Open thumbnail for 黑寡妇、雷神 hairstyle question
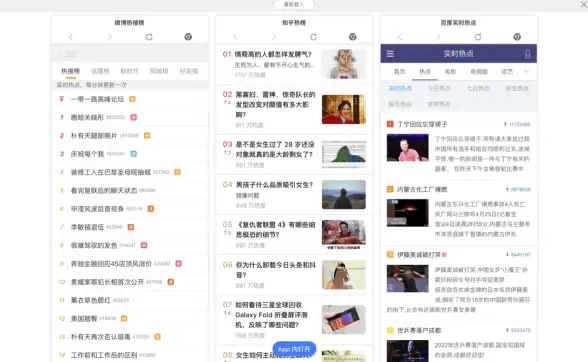The height and width of the screenshot is (362, 588). [x=344, y=109]
